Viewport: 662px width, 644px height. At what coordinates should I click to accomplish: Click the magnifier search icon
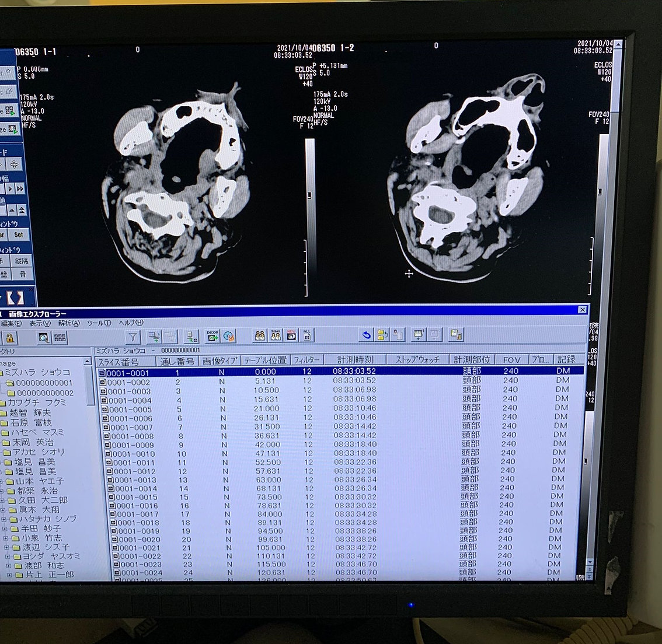(43, 337)
